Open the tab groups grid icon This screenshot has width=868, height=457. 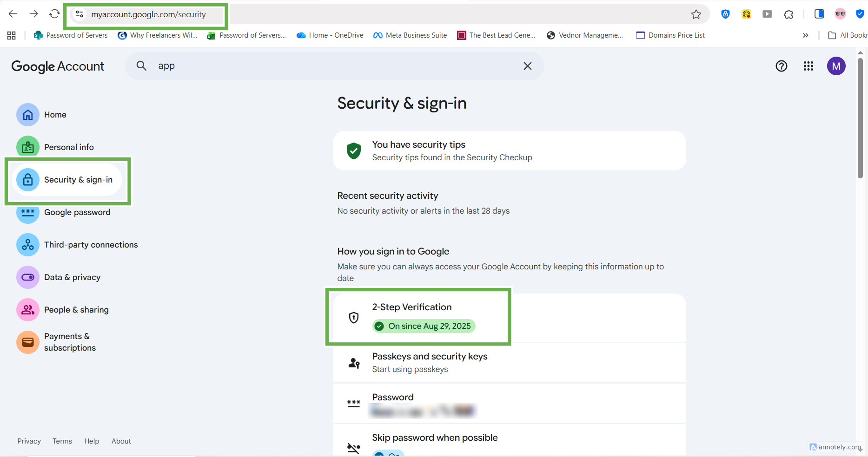click(12, 35)
